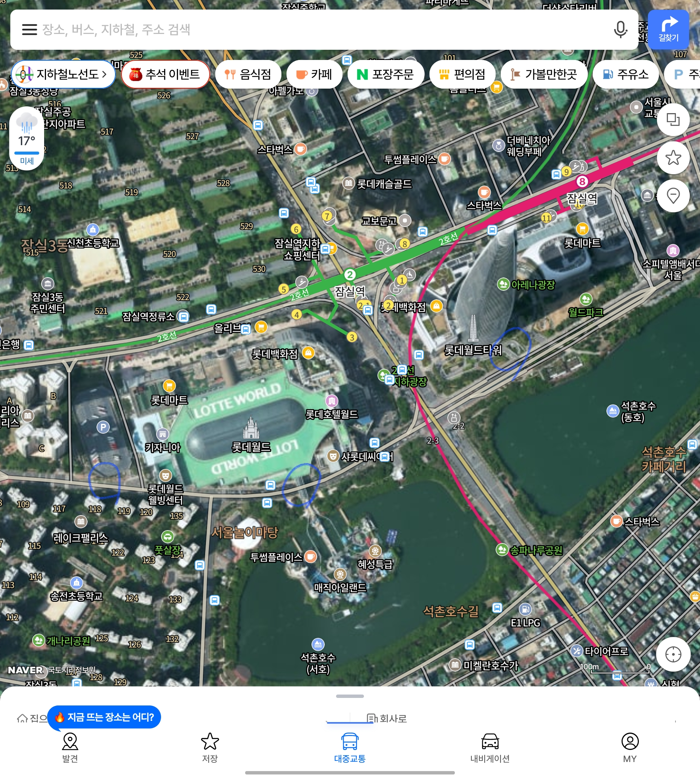Toggle the 편의점 convenience store filter chip
This screenshot has height=779, width=700.
462,74
